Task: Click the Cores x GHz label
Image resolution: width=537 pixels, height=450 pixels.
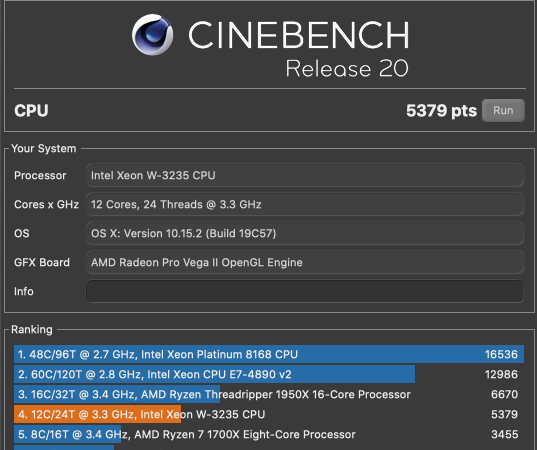Action: (46, 204)
